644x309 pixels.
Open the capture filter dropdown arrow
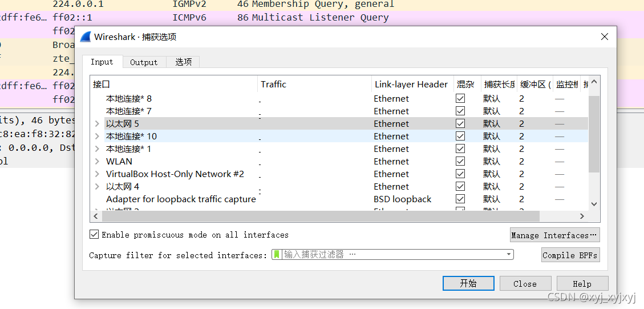coord(509,255)
